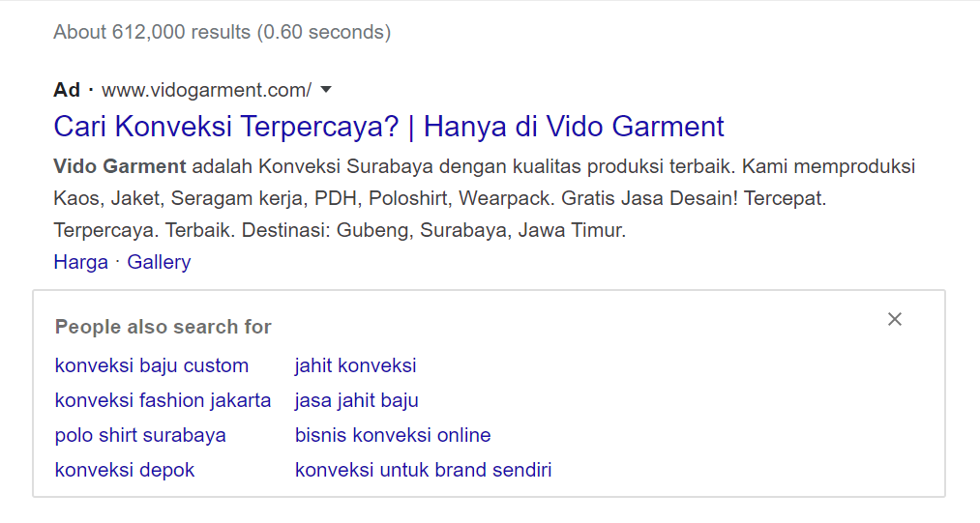The height and width of the screenshot is (523, 980).
Task: Search for konveksi baju custom
Action: (152, 365)
